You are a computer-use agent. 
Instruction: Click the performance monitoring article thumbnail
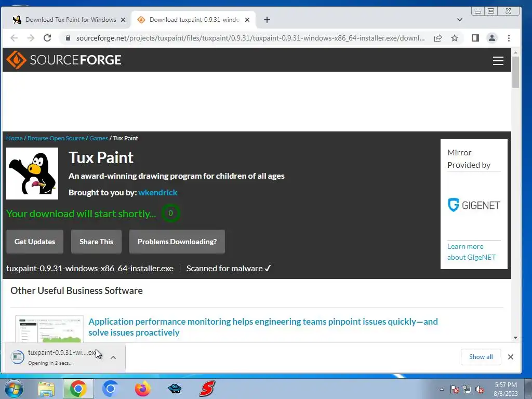[49, 329]
